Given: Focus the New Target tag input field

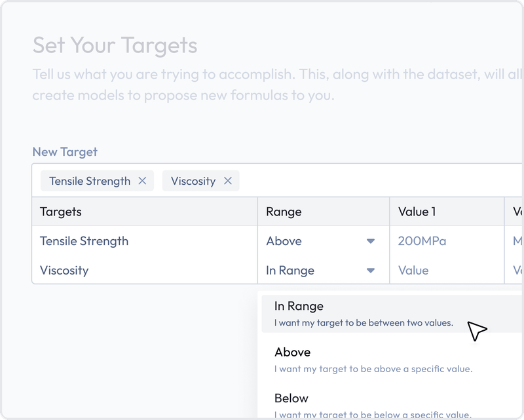Looking at the screenshot, I should 380,181.
